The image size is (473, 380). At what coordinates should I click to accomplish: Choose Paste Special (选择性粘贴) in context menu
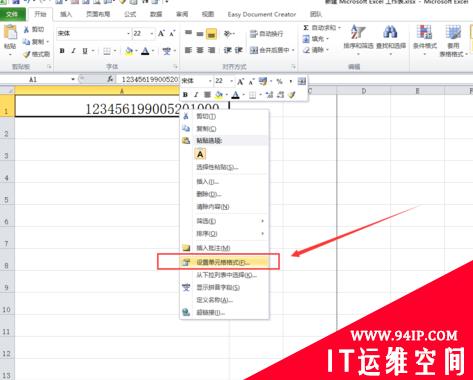tap(224, 167)
